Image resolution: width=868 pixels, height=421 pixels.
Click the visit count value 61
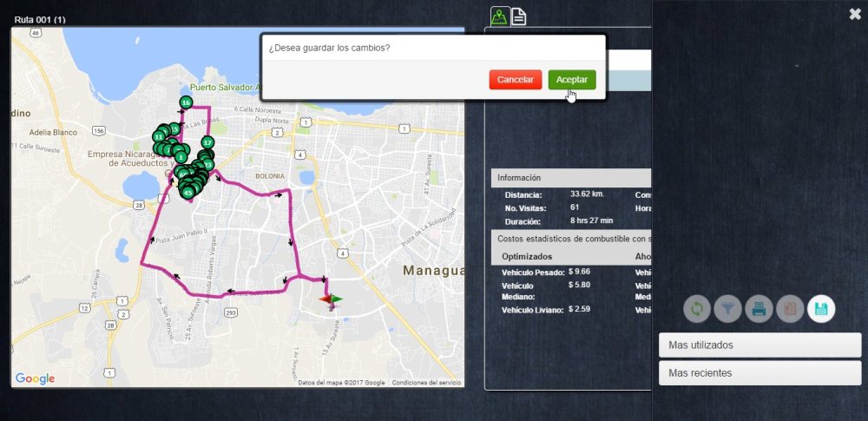click(x=575, y=207)
